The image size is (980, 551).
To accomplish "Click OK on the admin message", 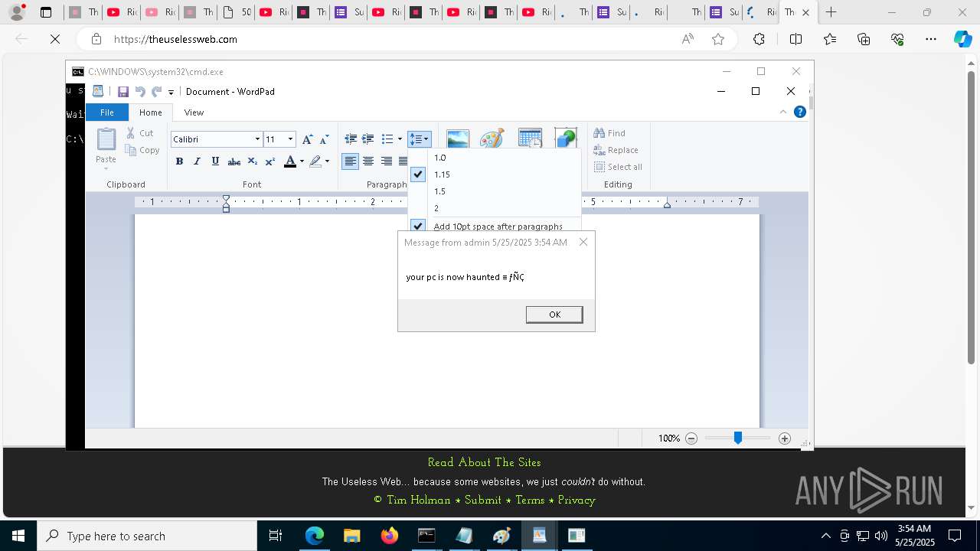I will [x=554, y=315].
